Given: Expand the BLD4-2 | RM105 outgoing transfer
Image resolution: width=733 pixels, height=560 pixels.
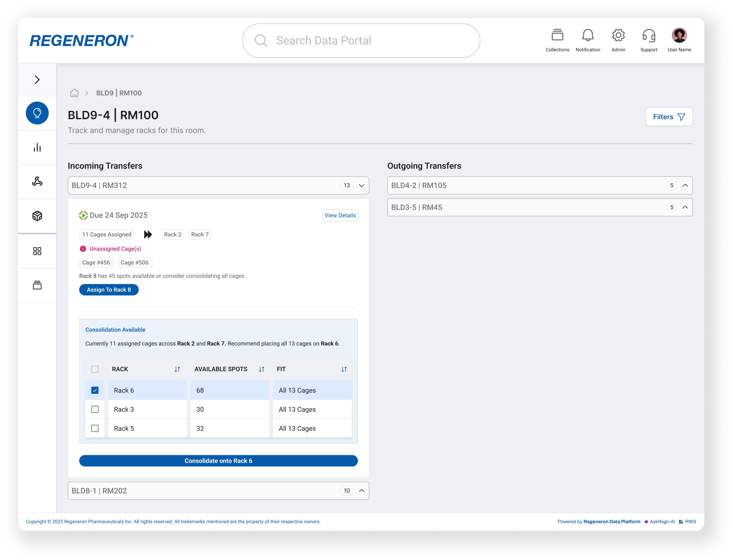Looking at the screenshot, I should tap(685, 185).
